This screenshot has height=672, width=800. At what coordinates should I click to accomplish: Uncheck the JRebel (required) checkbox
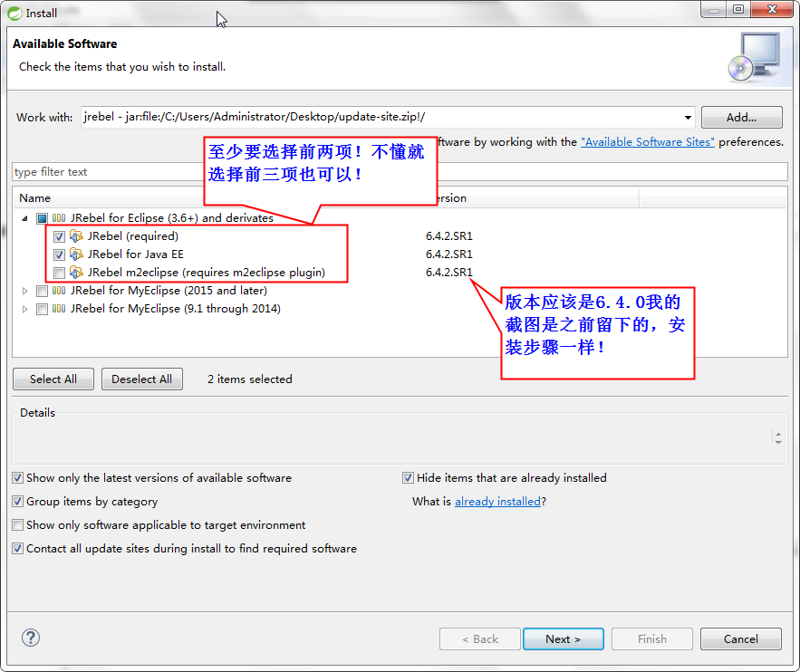tap(59, 236)
